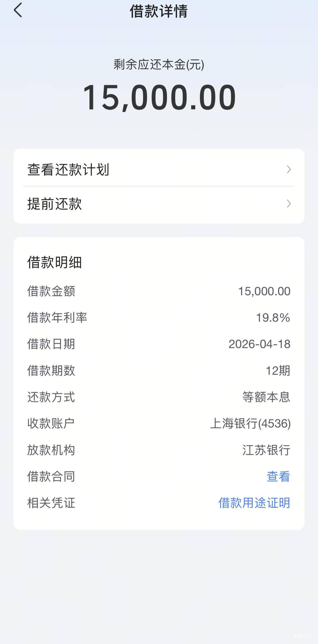
Task: Open the 借款用途证明 link
Action: [254, 503]
